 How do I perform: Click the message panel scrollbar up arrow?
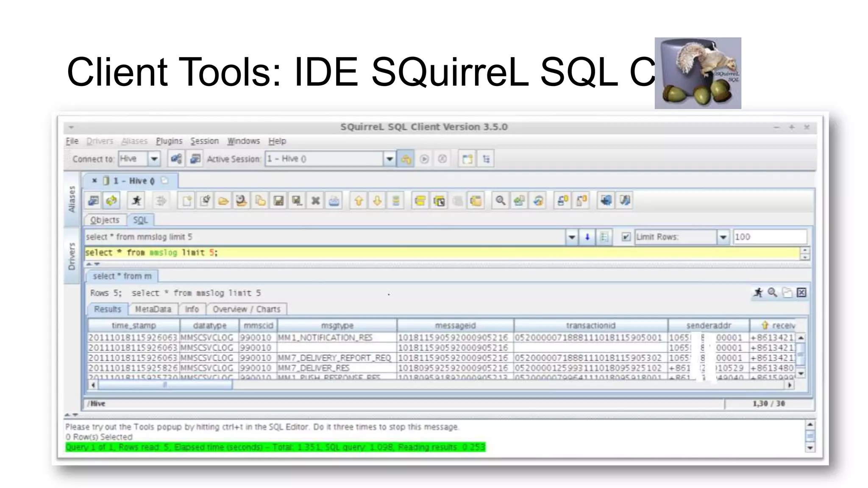pos(810,424)
